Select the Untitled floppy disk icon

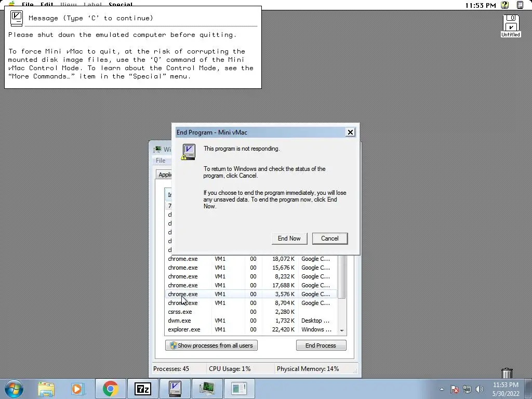point(511,25)
